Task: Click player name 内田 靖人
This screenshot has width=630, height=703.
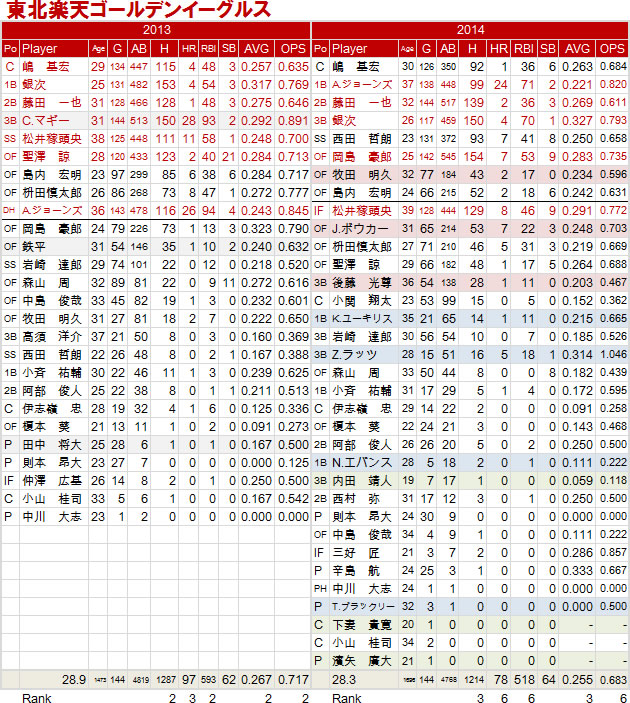Action: coord(362,481)
